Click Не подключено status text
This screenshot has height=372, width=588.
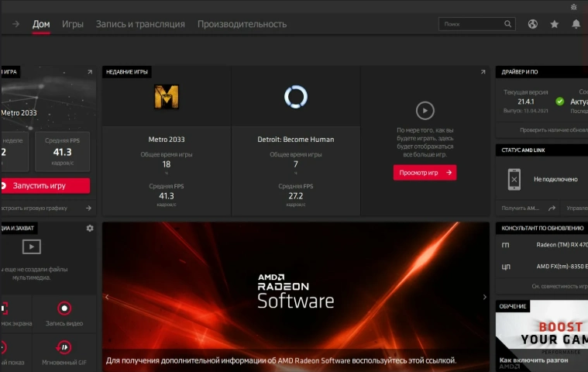(x=555, y=179)
